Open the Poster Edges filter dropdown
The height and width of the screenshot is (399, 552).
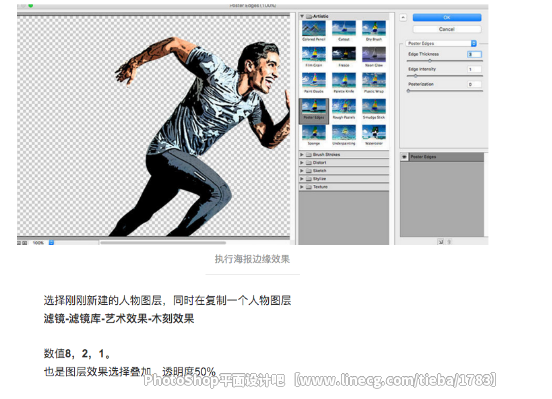(441, 43)
